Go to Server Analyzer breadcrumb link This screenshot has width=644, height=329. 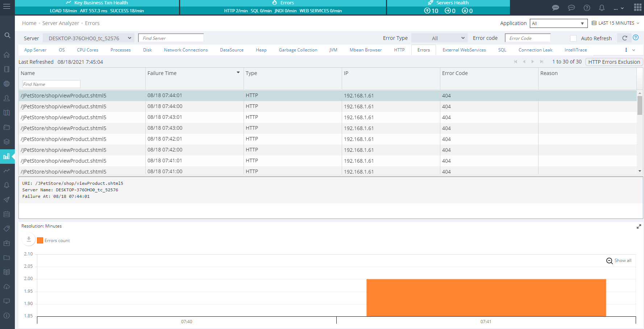tap(61, 23)
